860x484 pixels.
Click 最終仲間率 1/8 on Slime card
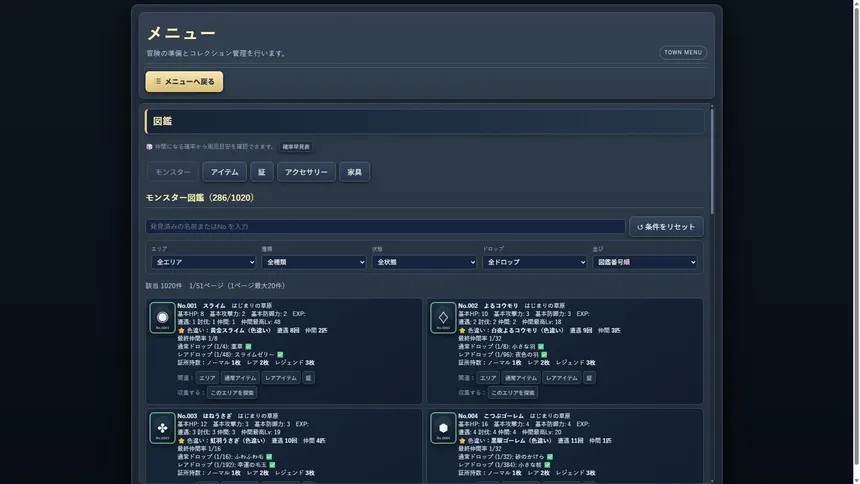coord(197,339)
